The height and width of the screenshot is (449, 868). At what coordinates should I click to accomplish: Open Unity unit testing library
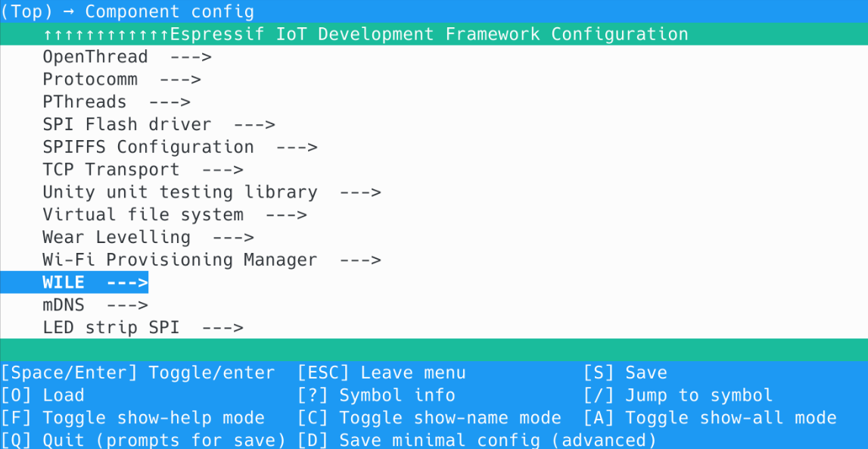(x=179, y=192)
